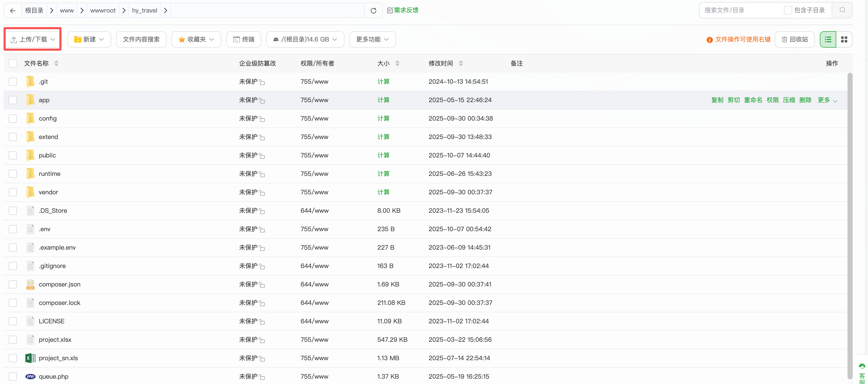Refresh the directory listing
Viewport: 868px width, 384px height.
pos(373,10)
